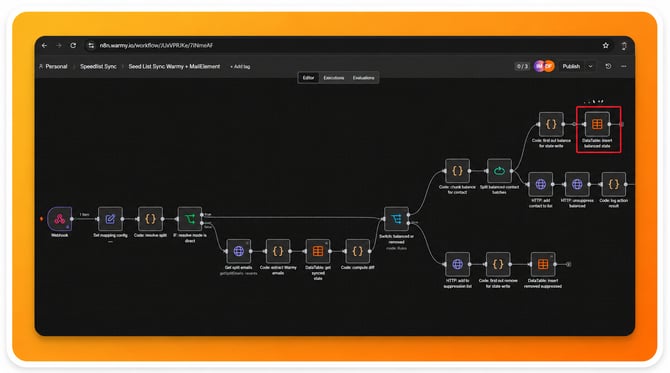
Task: Select the Webhook trigger node
Action: click(59, 219)
